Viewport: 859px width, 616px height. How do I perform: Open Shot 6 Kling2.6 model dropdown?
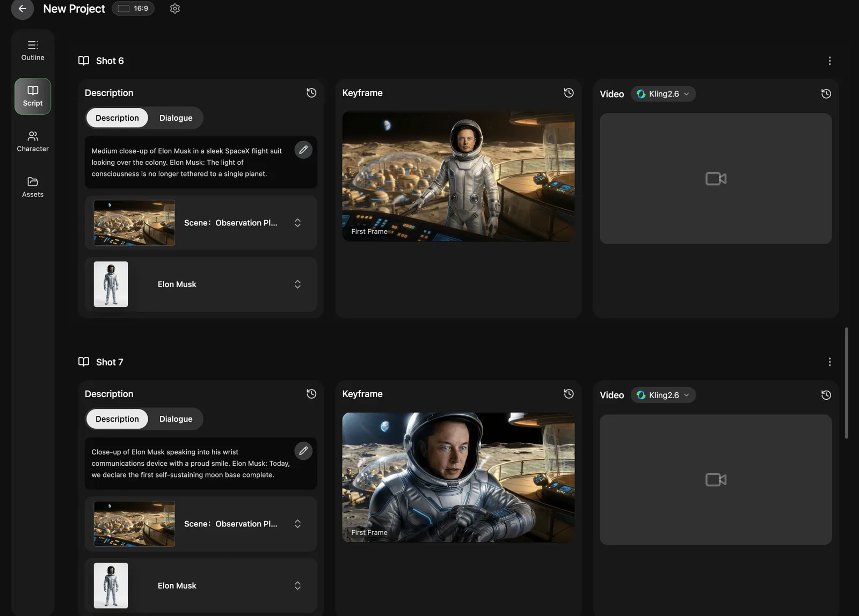663,94
